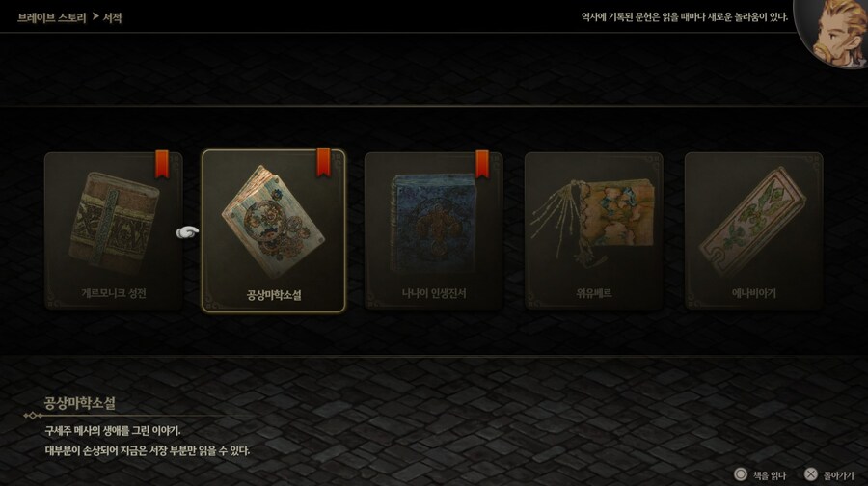Image resolution: width=868 pixels, height=486 pixels.
Task: Pick the 위유베르 tasseled book
Action: click(593, 230)
